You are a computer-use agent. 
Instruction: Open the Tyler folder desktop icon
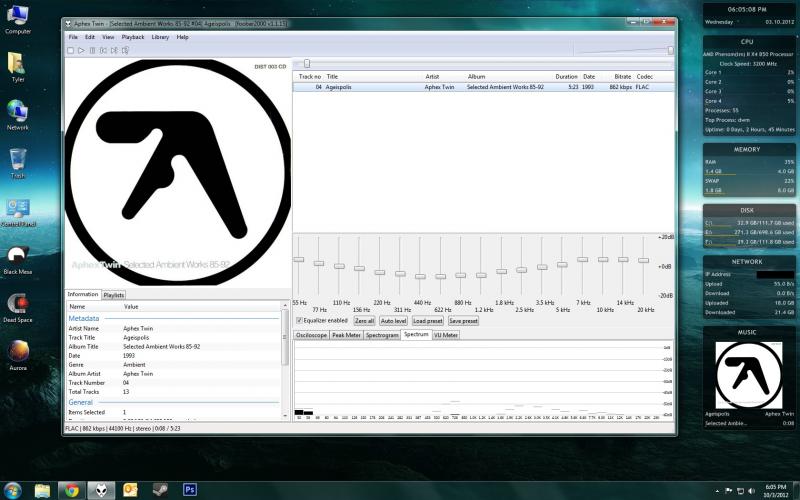pos(18,67)
